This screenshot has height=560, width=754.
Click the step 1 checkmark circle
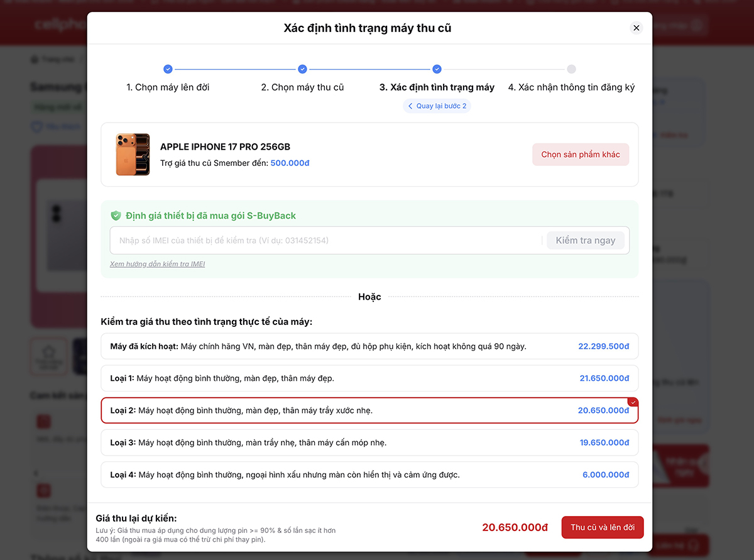click(x=168, y=69)
